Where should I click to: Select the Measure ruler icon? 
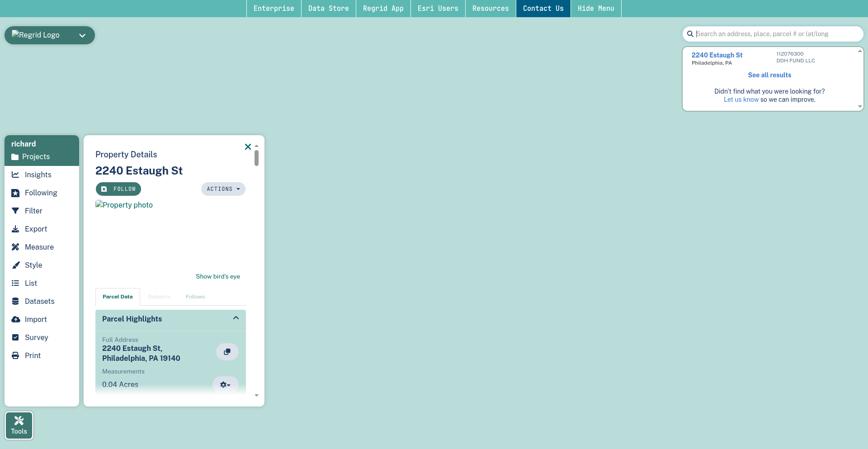point(15,247)
